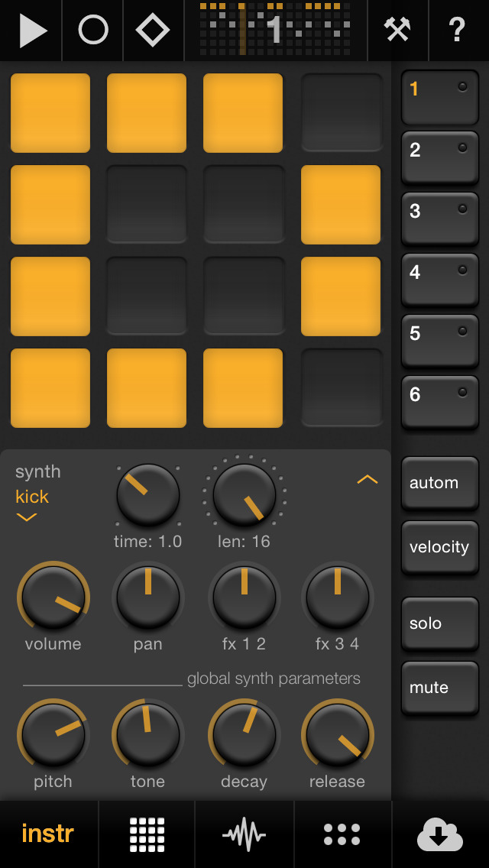Viewport: 489px width, 868px height.
Task: Disable lit step pad row 2 column 4
Action: (x=341, y=205)
